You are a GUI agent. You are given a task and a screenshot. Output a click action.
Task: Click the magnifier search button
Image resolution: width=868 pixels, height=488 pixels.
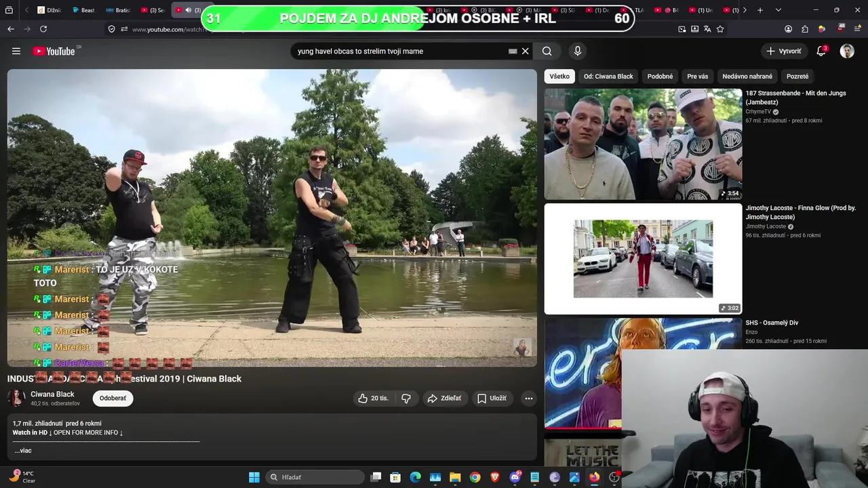point(547,51)
